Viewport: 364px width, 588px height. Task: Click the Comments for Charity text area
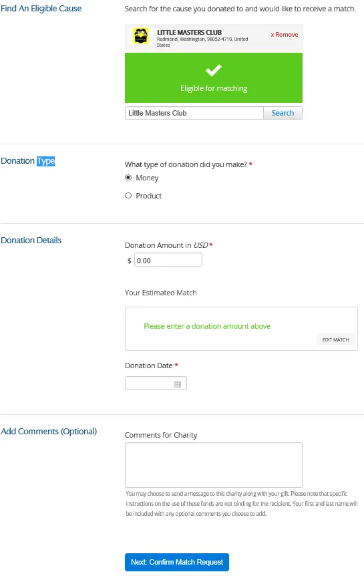point(214,465)
